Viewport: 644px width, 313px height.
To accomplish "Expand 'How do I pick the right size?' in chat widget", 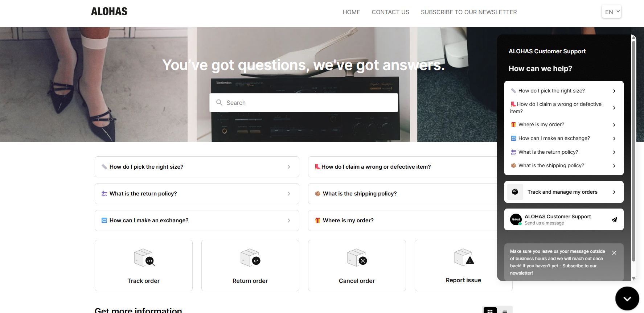I will pyautogui.click(x=564, y=91).
